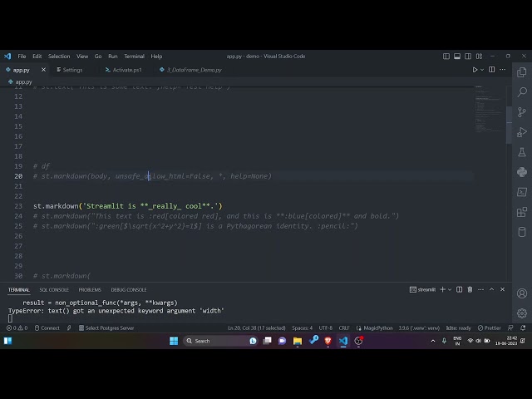Open terminal panel More Actions ellipsis

click(480, 289)
